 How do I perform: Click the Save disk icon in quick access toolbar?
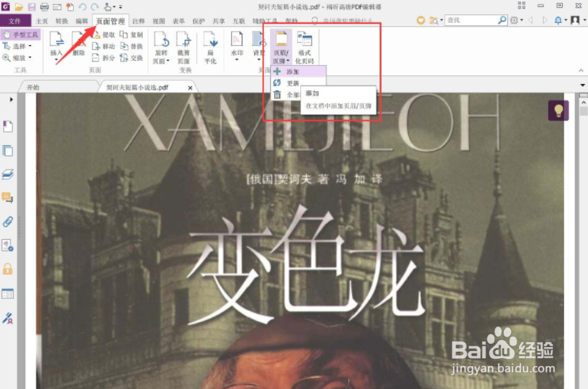(32, 6)
